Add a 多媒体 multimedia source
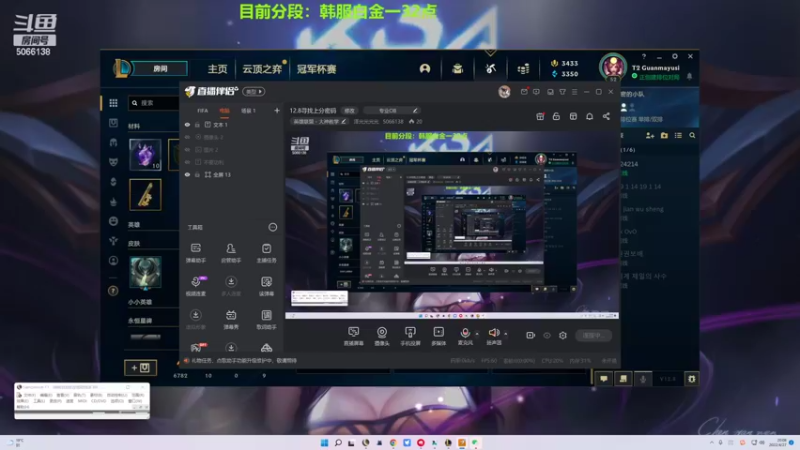The width and height of the screenshot is (800, 450). click(x=438, y=336)
